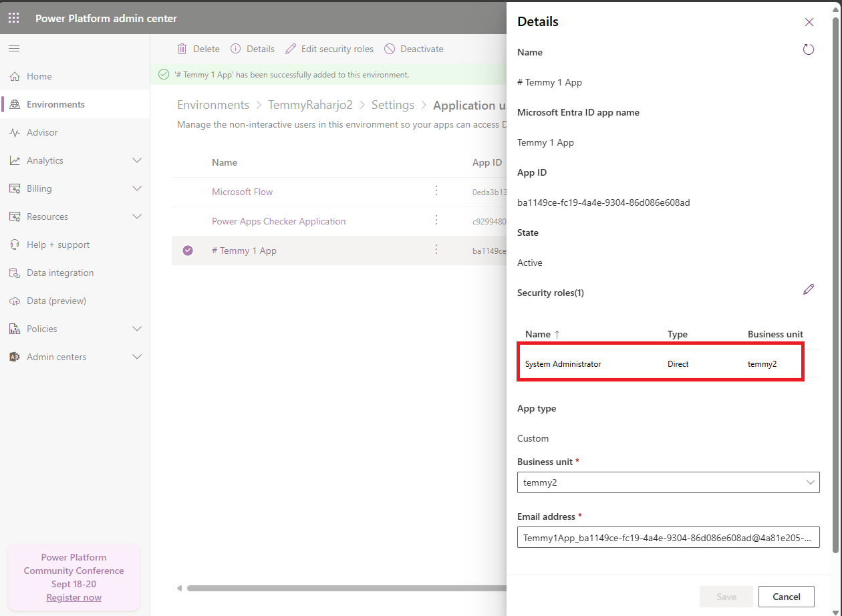Expand the Policies menu chevron
This screenshot has height=616, width=842.
(137, 329)
